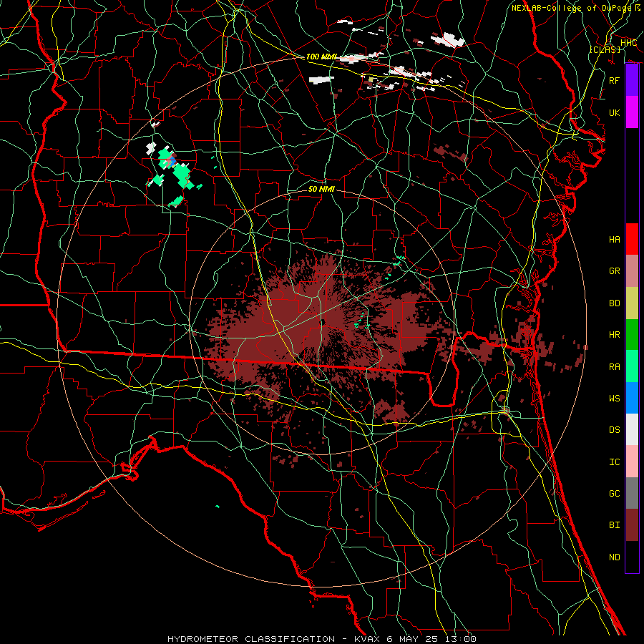The image size is (644, 644).
Task: Click the 'GR' legend label
Action: coord(615,271)
